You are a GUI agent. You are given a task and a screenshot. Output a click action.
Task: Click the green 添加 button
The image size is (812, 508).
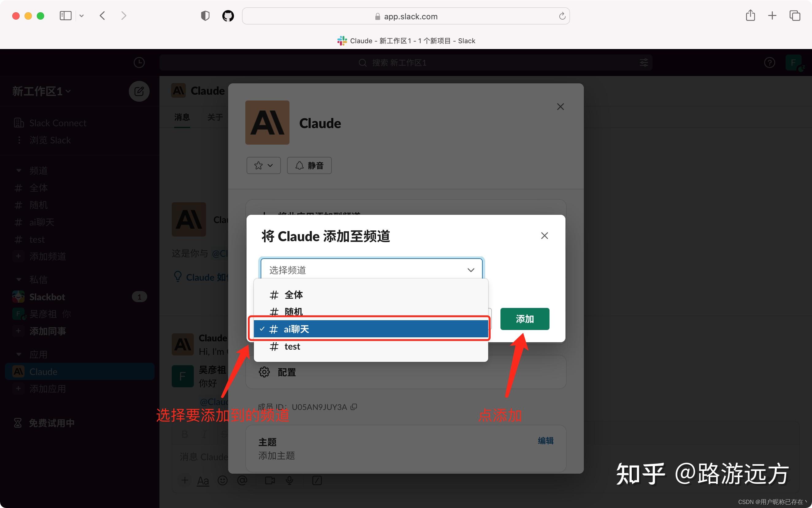pyautogui.click(x=525, y=319)
